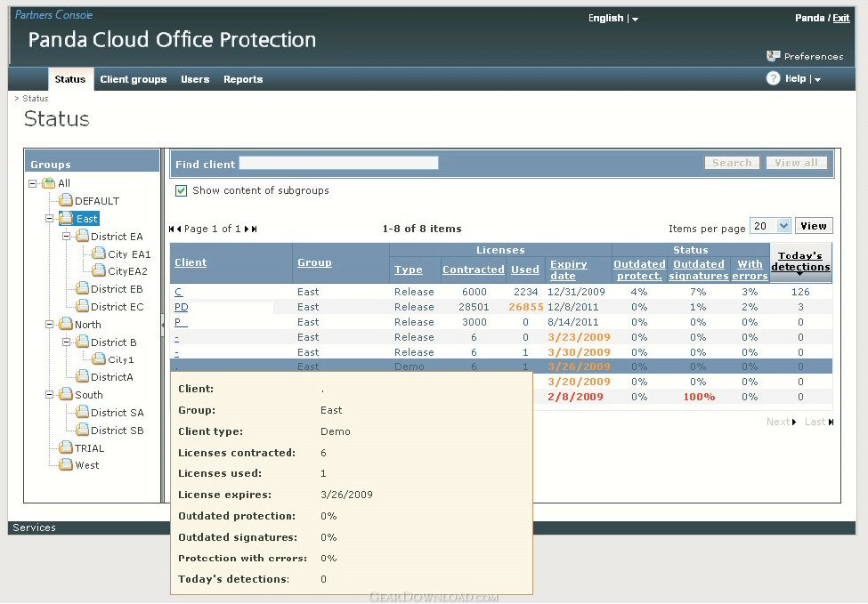Click the South group folder icon

coord(66,394)
